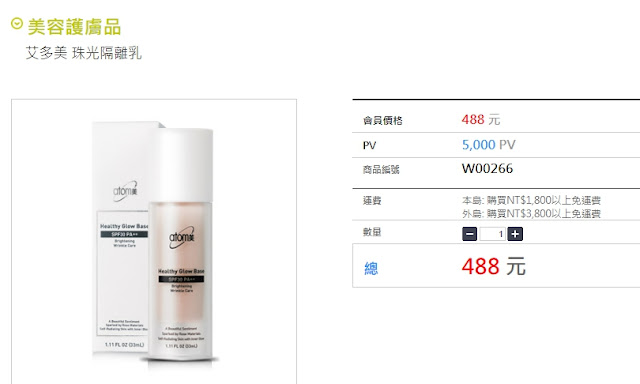640x384 pixels.
Task: Click the product bottle image
Action: (181, 245)
